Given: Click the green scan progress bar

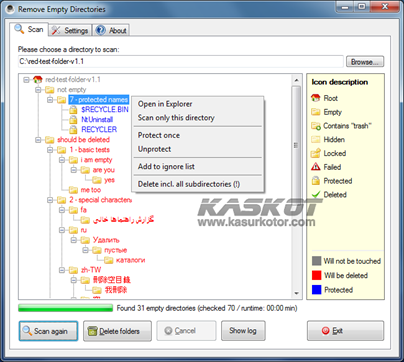Looking at the screenshot, I should point(65,308).
